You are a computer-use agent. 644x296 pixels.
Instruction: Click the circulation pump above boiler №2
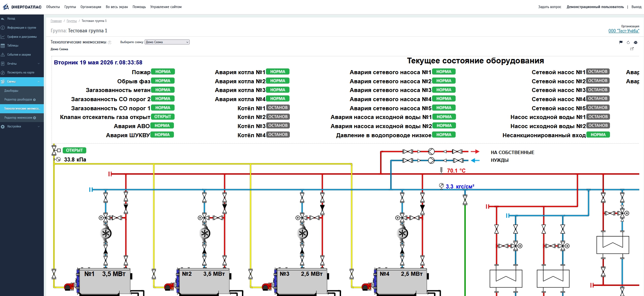coord(205,233)
